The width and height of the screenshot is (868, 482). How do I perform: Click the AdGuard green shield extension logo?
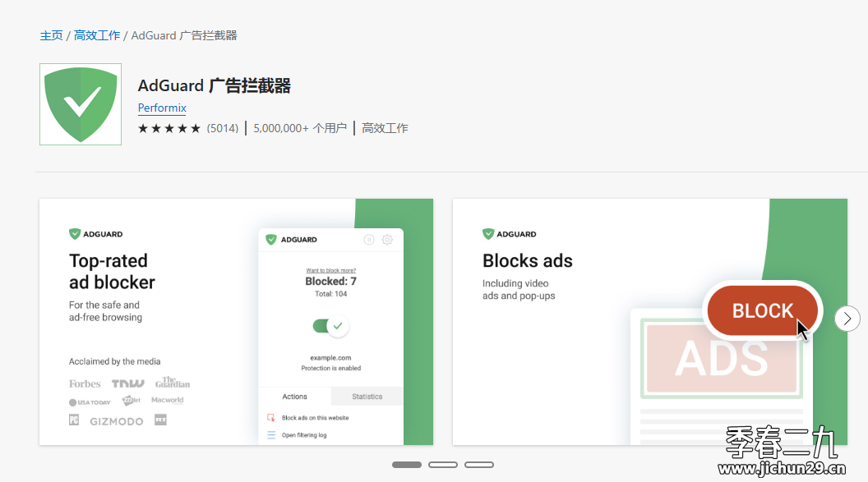click(81, 104)
